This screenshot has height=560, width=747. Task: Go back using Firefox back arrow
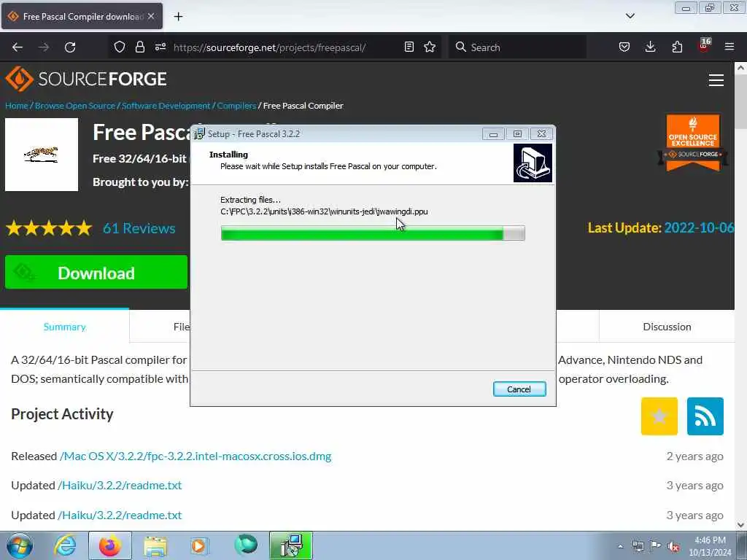[18, 47]
